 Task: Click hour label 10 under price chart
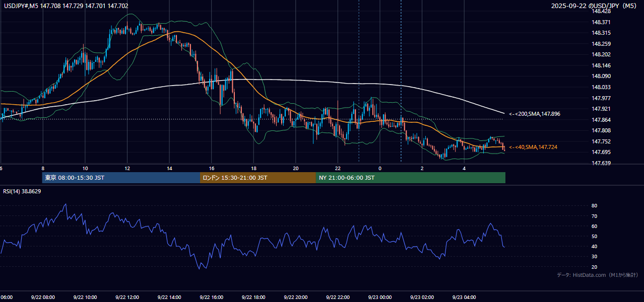pyautogui.click(x=85, y=168)
